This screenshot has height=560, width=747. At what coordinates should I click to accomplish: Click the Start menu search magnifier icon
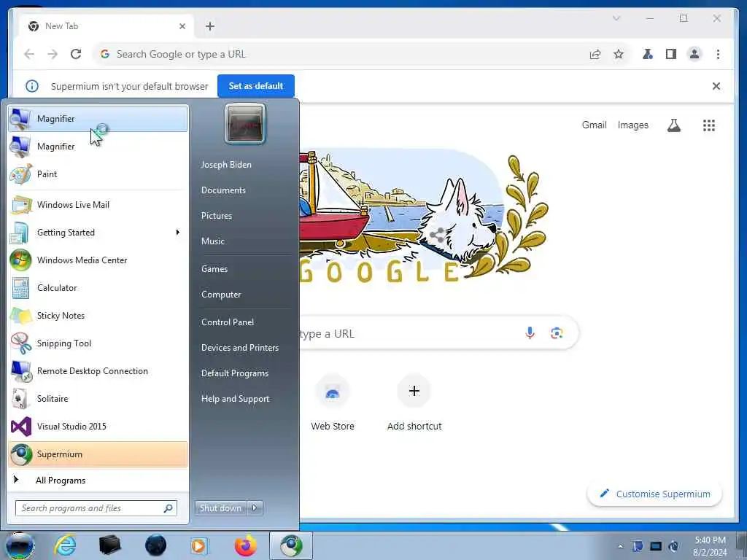169,508
